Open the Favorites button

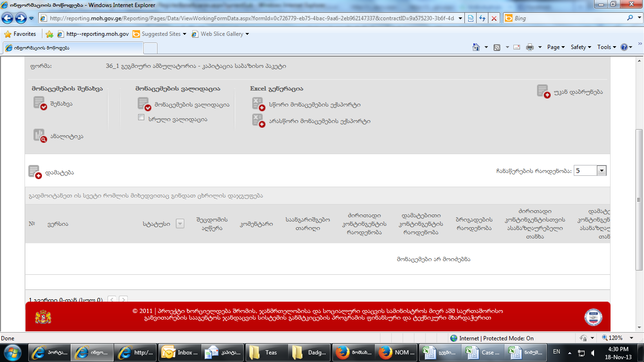coord(20,34)
